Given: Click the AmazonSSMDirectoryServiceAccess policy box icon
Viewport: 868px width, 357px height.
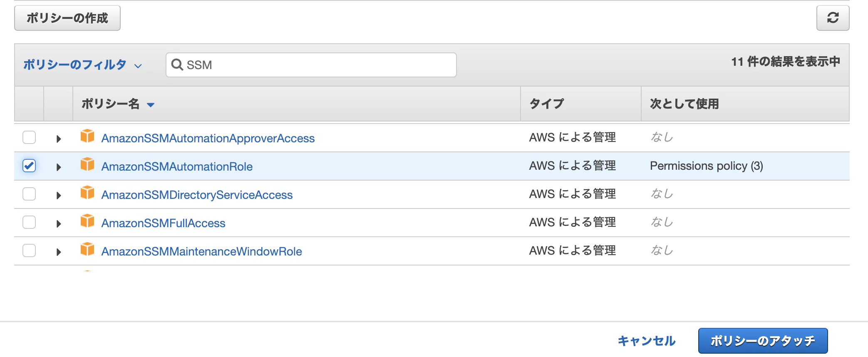Looking at the screenshot, I should [x=87, y=192].
